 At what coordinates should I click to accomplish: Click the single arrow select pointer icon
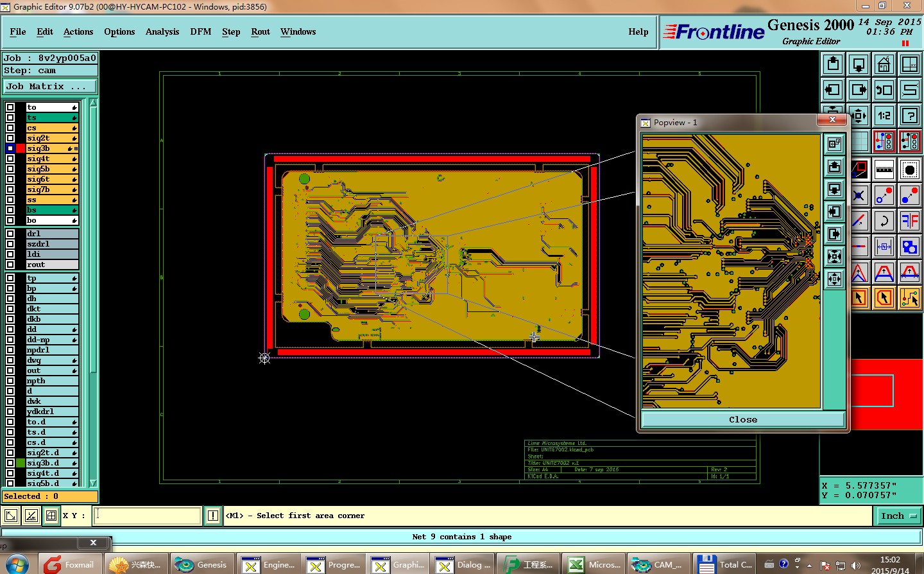(859, 298)
